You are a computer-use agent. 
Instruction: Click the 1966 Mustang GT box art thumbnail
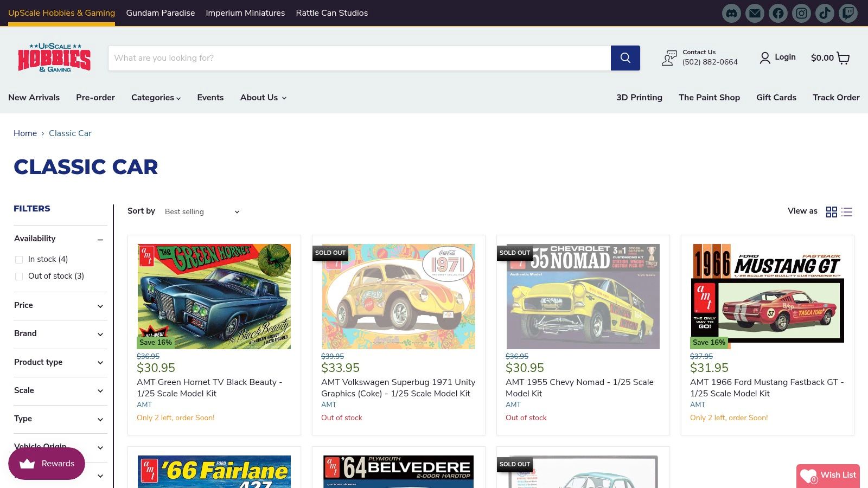pos(768,297)
